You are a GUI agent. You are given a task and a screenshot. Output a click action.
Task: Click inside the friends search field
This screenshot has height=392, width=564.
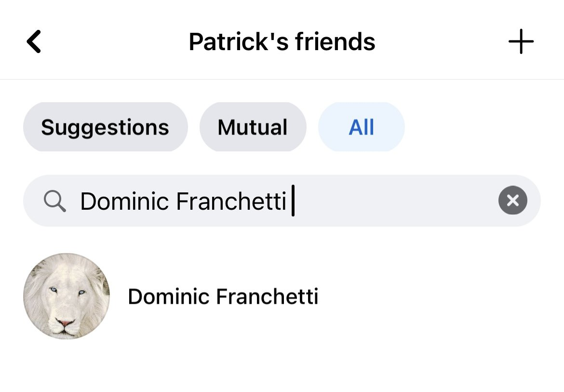point(282,201)
